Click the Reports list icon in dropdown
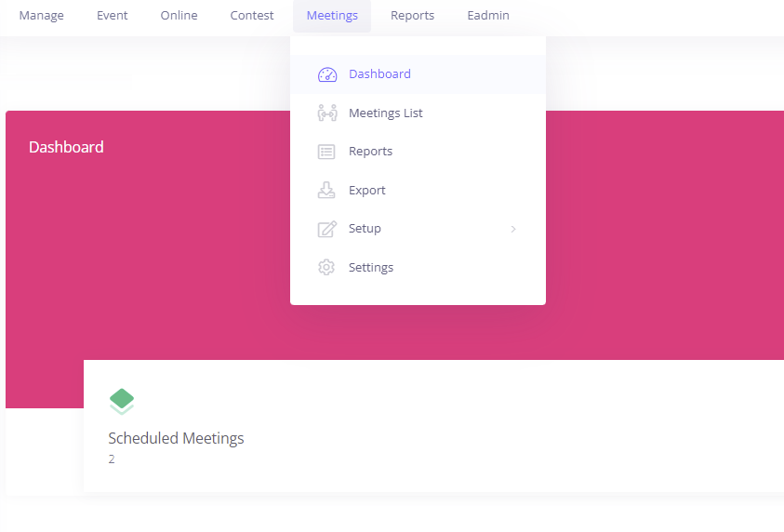Image resolution: width=784 pixels, height=532 pixels. pos(326,152)
